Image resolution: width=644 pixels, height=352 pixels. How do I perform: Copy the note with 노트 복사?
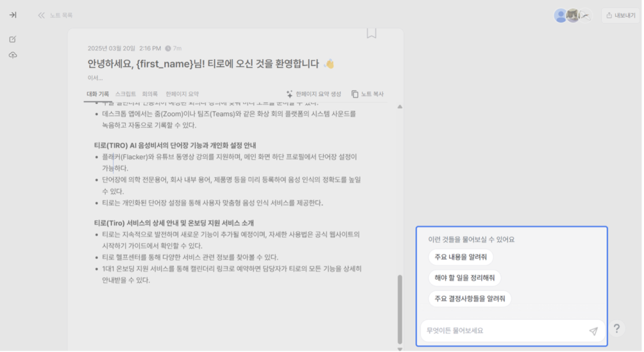click(367, 94)
